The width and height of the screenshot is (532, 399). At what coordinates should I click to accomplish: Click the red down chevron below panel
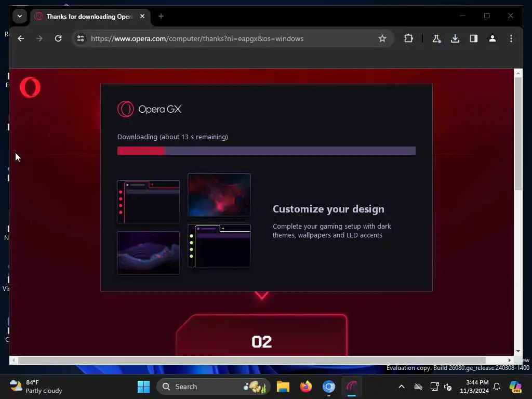262,296
